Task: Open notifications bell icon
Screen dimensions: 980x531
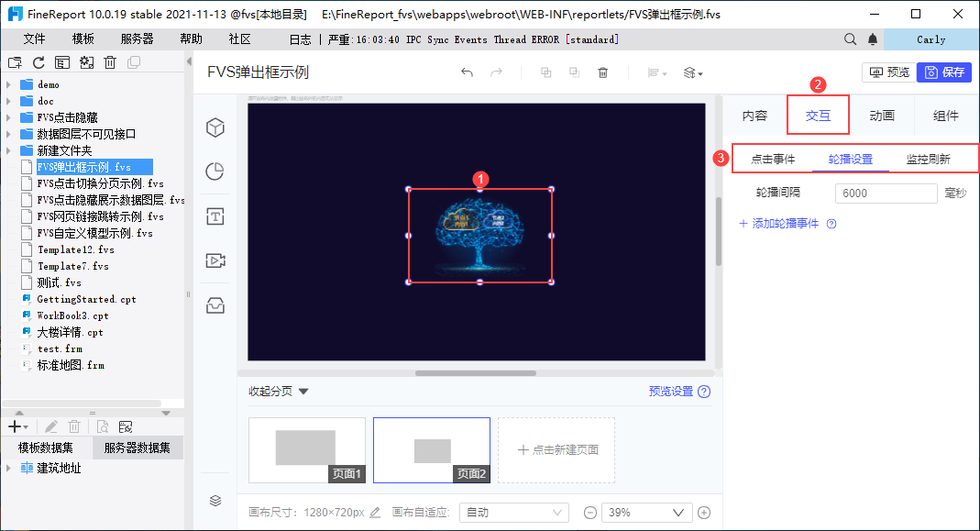Action: click(873, 39)
